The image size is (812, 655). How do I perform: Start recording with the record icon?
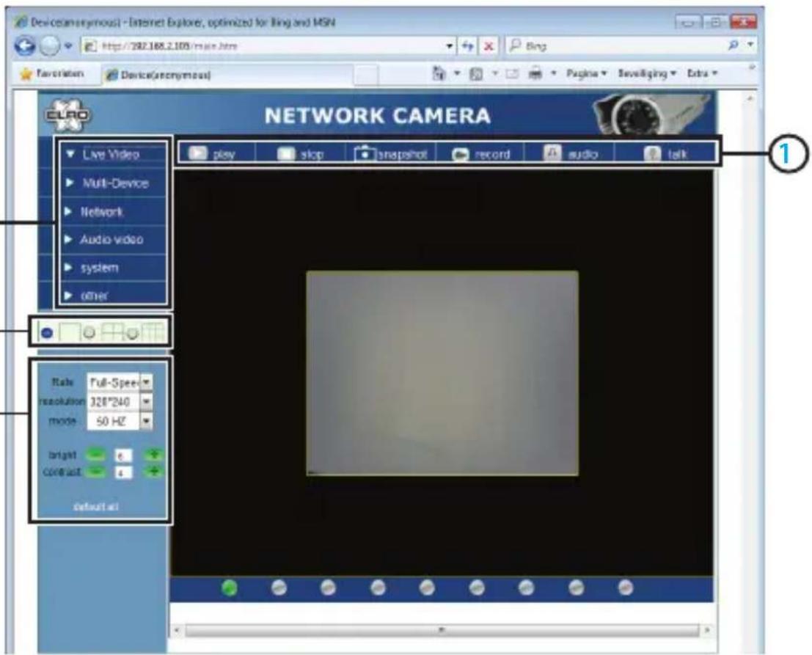click(x=461, y=154)
